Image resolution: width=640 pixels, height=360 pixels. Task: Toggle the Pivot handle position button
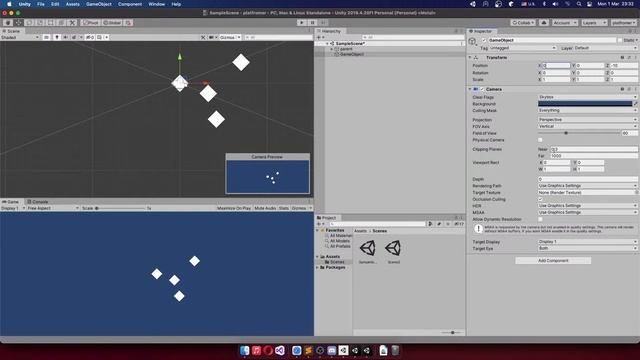pyautogui.click(x=91, y=22)
